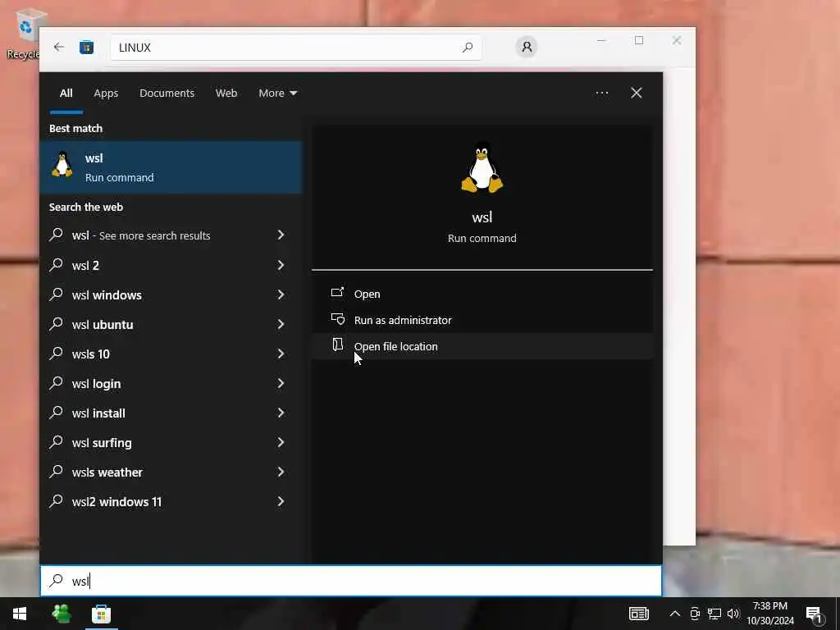Expand chevron next to 'wsl 2'

pyautogui.click(x=281, y=265)
